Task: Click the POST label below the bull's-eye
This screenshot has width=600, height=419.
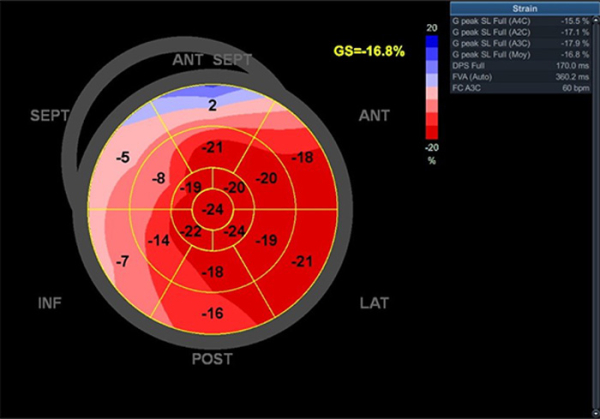Action: pos(211,358)
